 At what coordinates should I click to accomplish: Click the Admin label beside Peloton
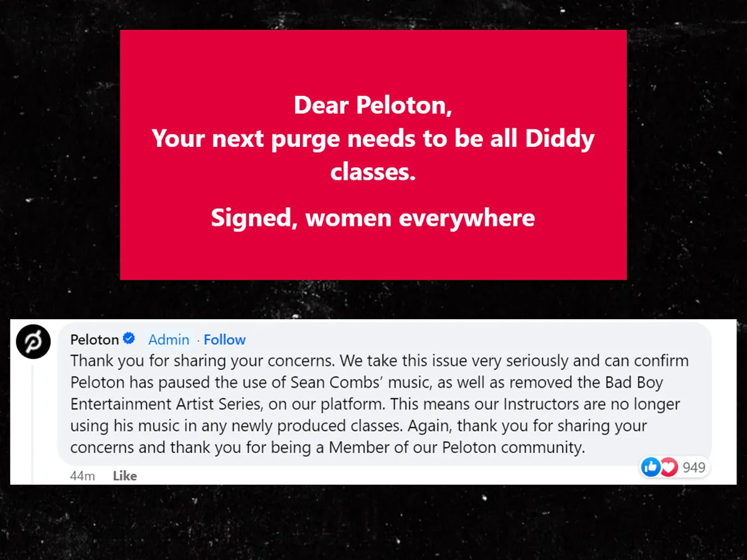click(x=169, y=340)
